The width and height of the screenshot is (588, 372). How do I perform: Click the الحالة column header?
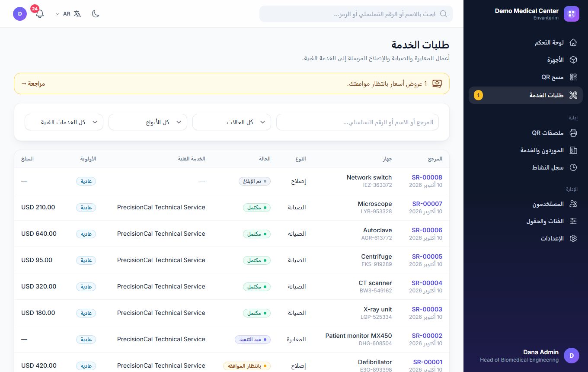[x=264, y=159]
